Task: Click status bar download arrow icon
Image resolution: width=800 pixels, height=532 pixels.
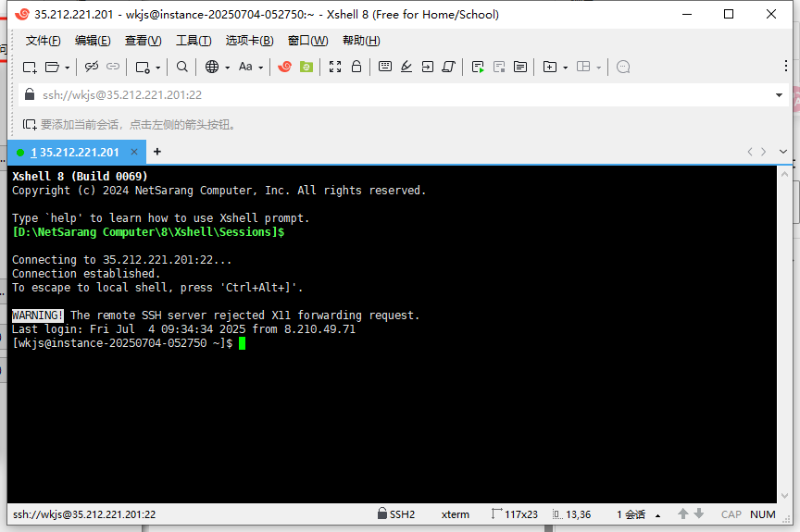Action: (699, 513)
